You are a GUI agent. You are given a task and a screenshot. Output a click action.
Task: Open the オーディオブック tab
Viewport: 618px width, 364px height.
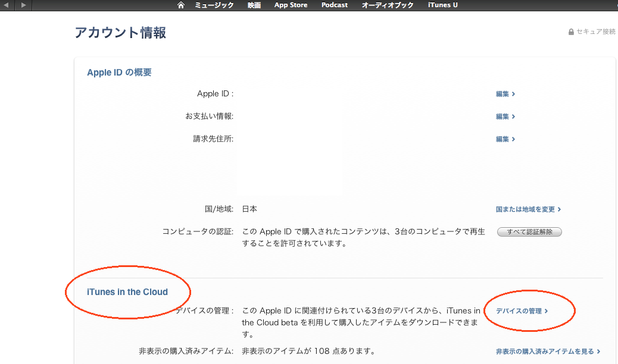pyautogui.click(x=388, y=5)
